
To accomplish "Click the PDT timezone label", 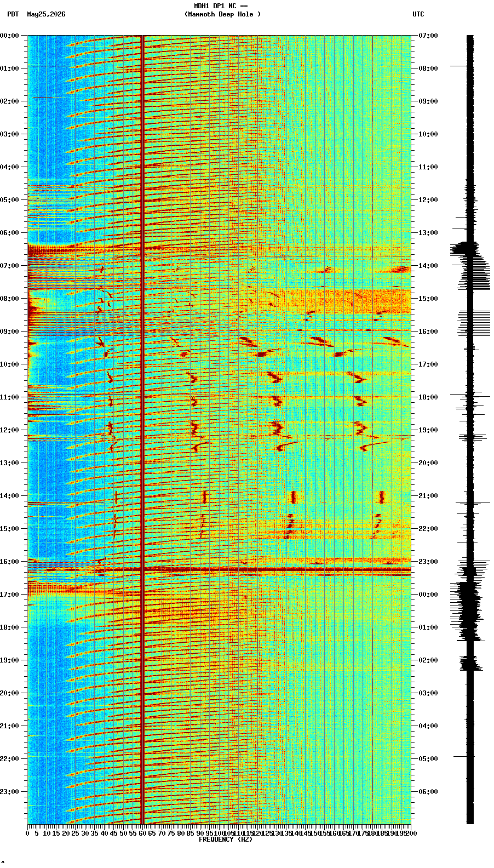I will [x=13, y=14].
